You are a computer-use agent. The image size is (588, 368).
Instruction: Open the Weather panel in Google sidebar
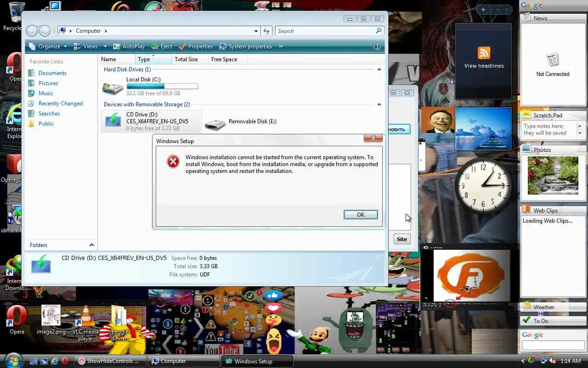553,307
